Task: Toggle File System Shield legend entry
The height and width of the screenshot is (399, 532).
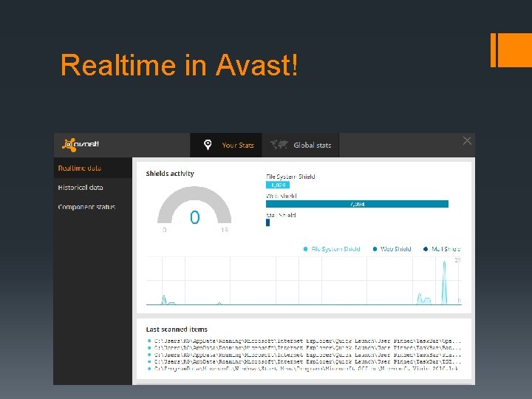Action: pos(332,249)
